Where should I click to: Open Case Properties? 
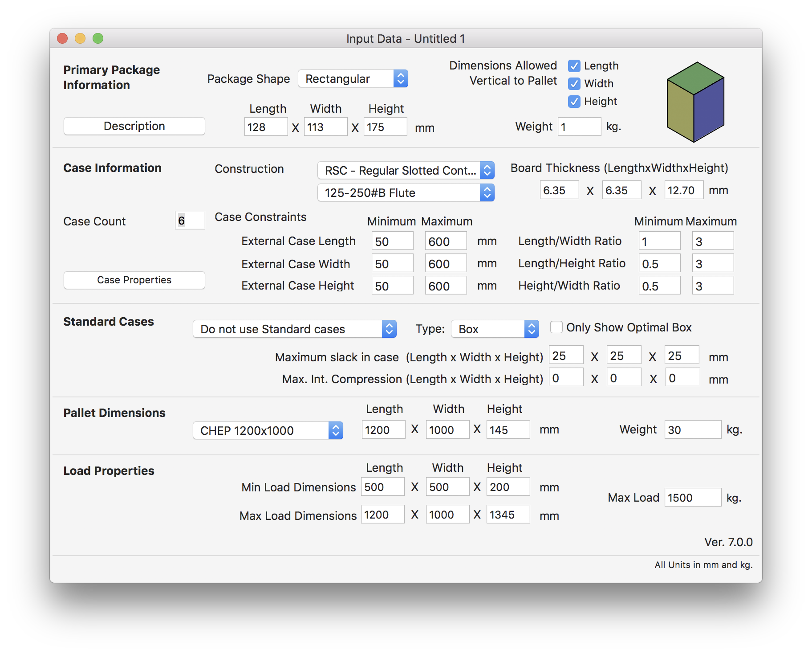(x=134, y=280)
